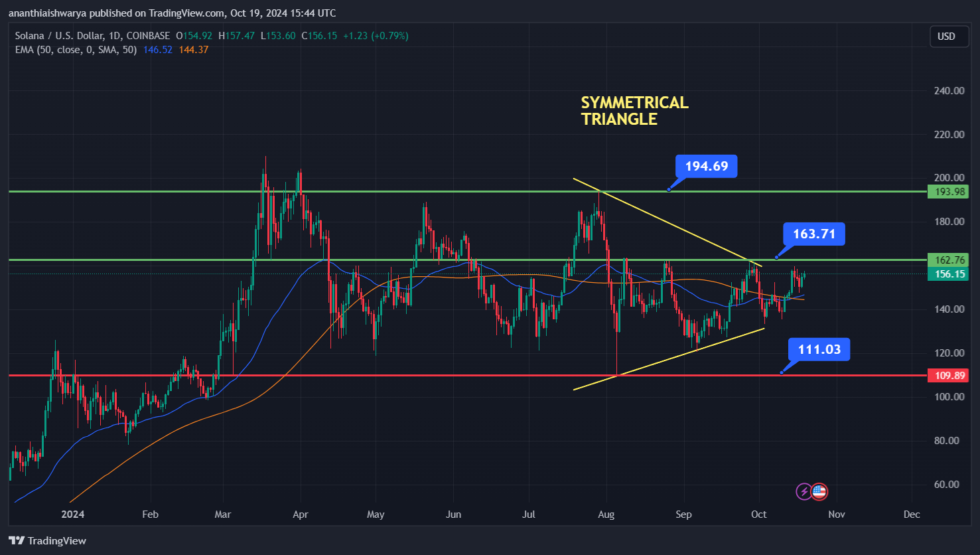This screenshot has width=980, height=555.
Task: Click the 120.00 price axis label
Action: tap(949, 353)
